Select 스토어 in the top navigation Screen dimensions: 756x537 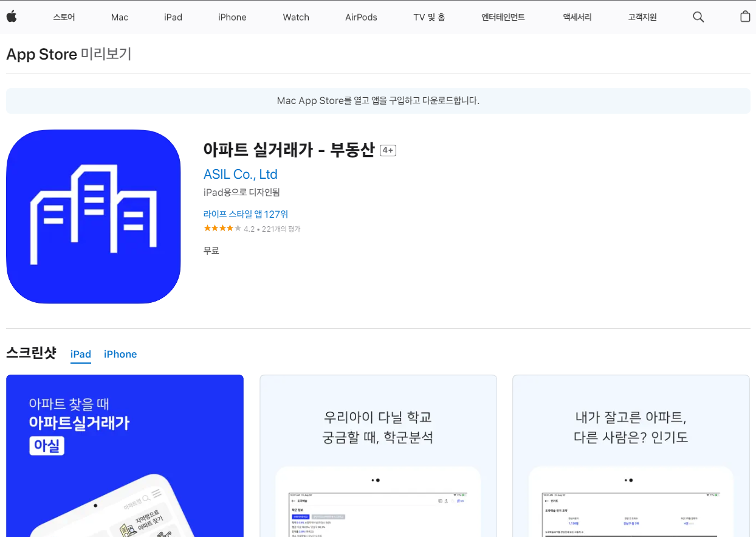click(64, 17)
